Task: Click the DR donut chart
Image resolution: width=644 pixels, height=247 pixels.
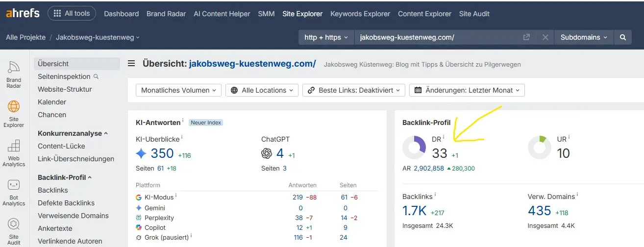Action: 415,148
